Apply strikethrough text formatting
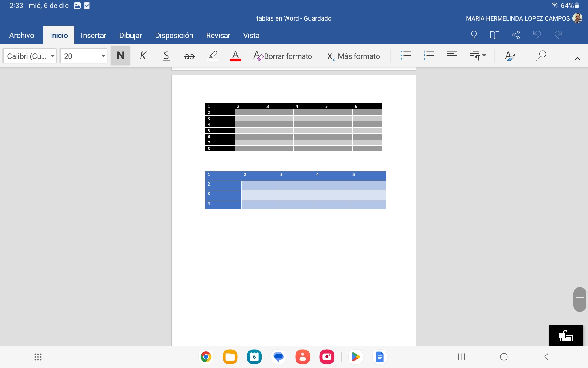Viewport: 588px width, 368px height. 189,56
